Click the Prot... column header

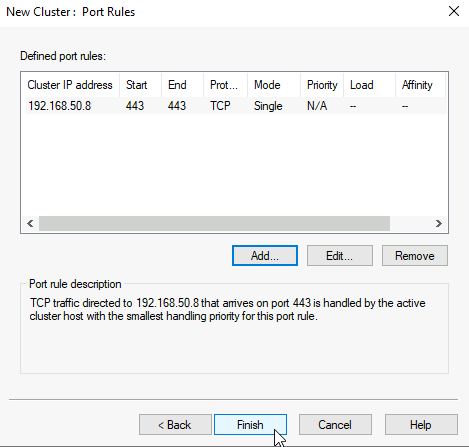[x=225, y=85]
